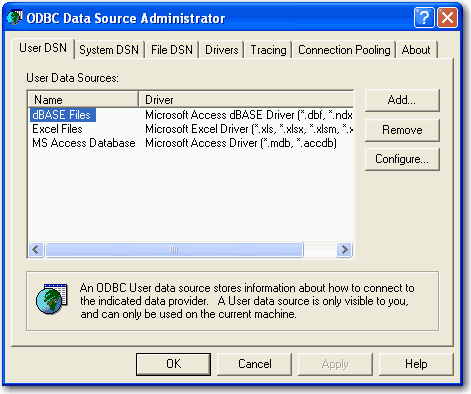Click the question mark help icon in title bar
Screen dimensions: 471x394
pyautogui.click(x=424, y=18)
